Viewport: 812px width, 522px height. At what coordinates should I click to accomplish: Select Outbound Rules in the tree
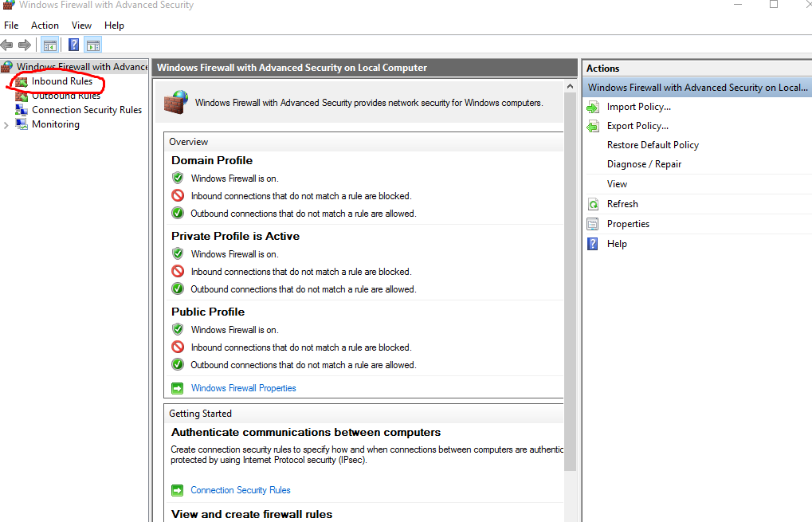click(66, 96)
